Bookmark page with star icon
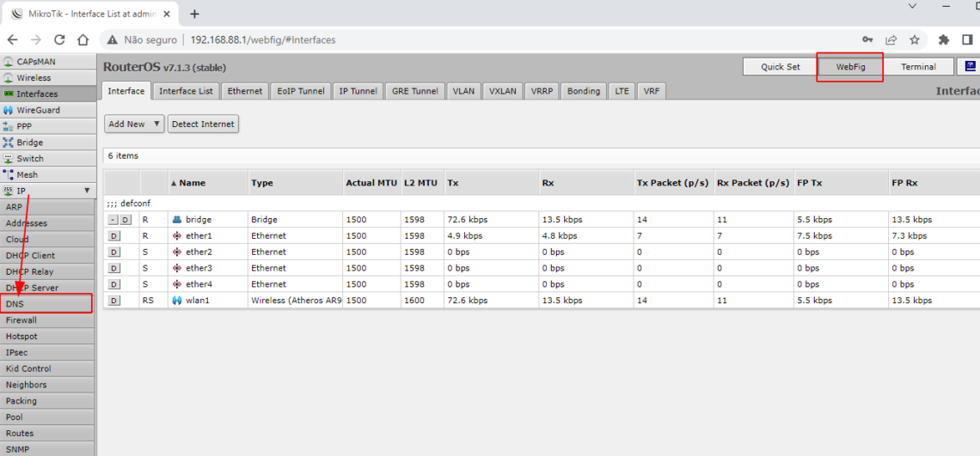The image size is (980, 456). tap(915, 40)
